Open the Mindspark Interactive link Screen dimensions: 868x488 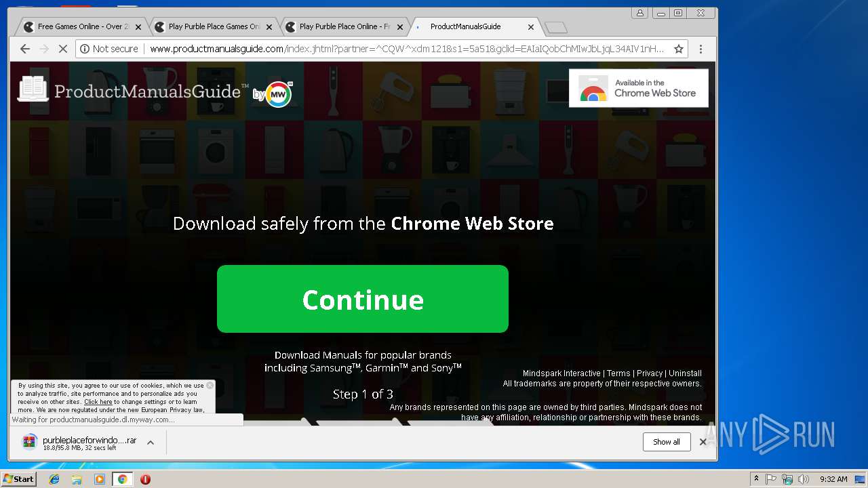tap(561, 373)
